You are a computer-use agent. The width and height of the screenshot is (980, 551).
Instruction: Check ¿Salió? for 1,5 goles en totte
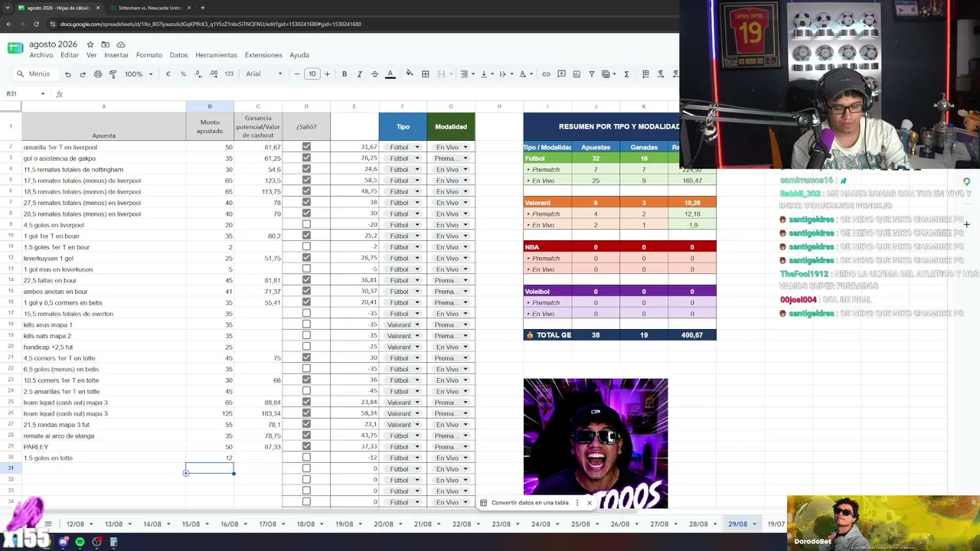click(306, 458)
